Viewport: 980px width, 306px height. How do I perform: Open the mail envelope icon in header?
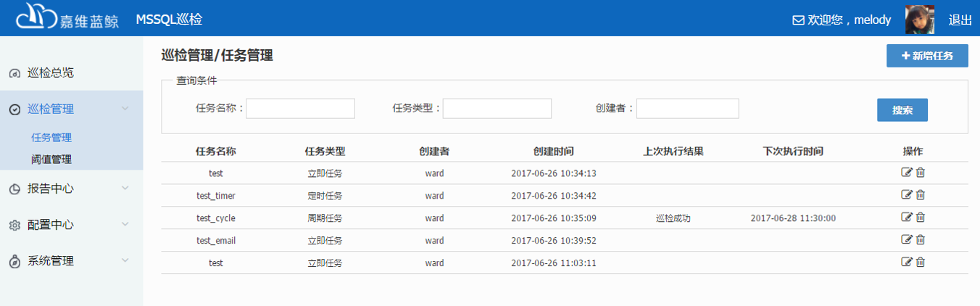(798, 20)
